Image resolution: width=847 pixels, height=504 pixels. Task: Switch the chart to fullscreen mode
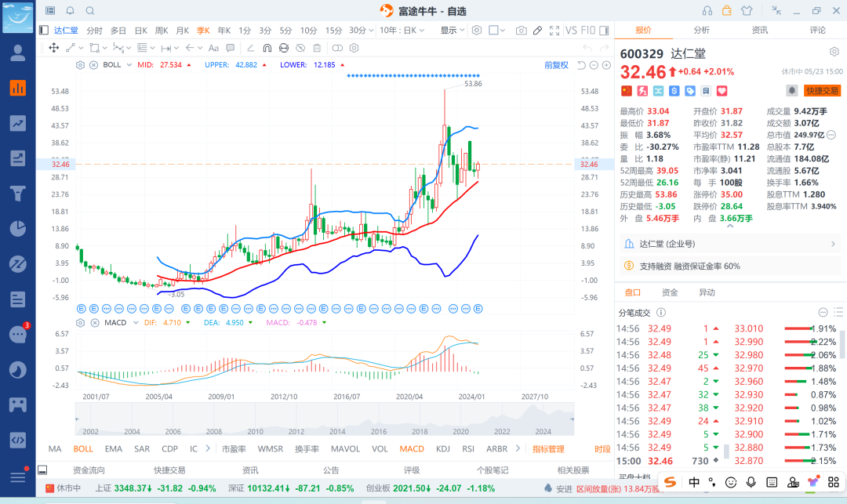(x=554, y=31)
